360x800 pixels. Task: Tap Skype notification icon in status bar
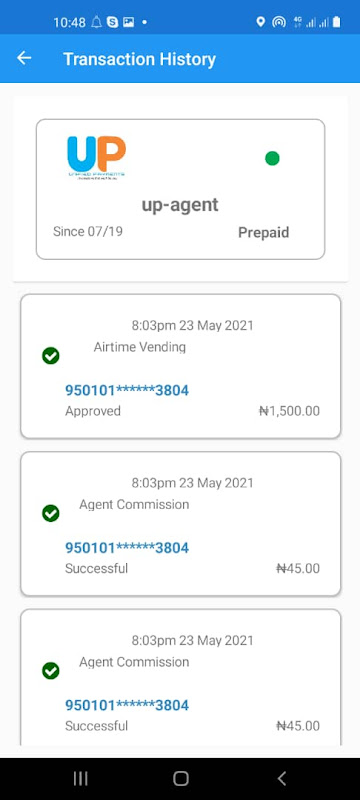112,22
